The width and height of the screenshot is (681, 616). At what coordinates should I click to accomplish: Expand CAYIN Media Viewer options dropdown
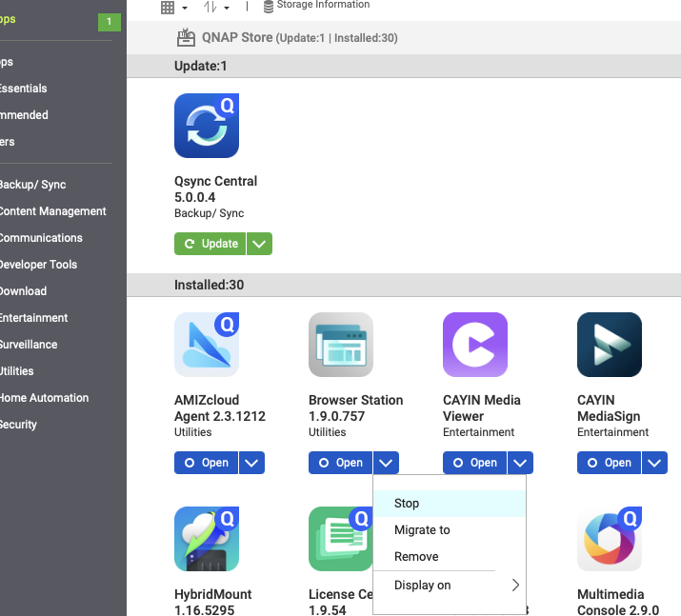pyautogui.click(x=520, y=463)
